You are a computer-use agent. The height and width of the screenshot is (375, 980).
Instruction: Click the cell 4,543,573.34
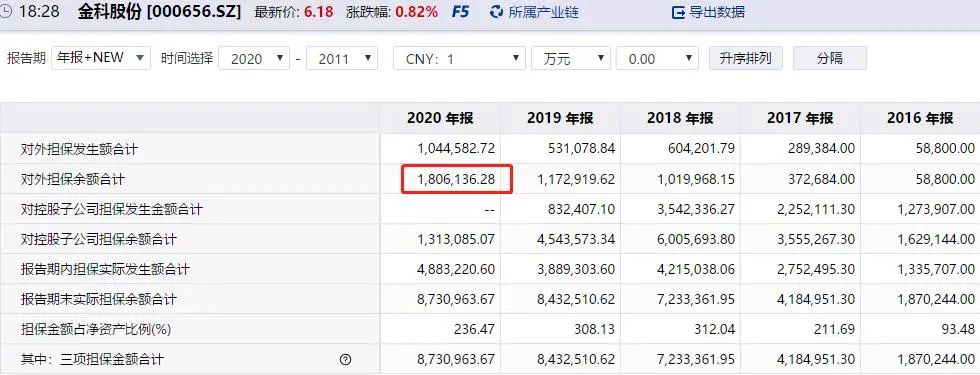click(576, 239)
